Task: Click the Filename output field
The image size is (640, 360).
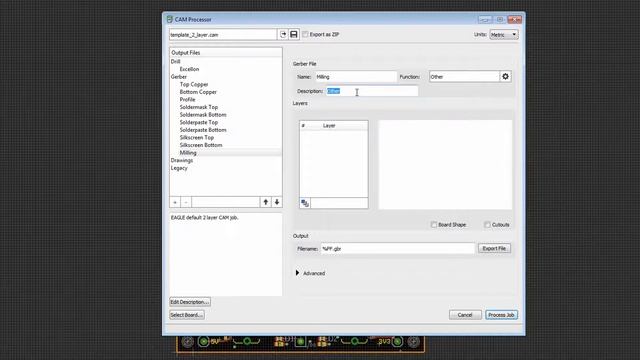Action: point(398,249)
